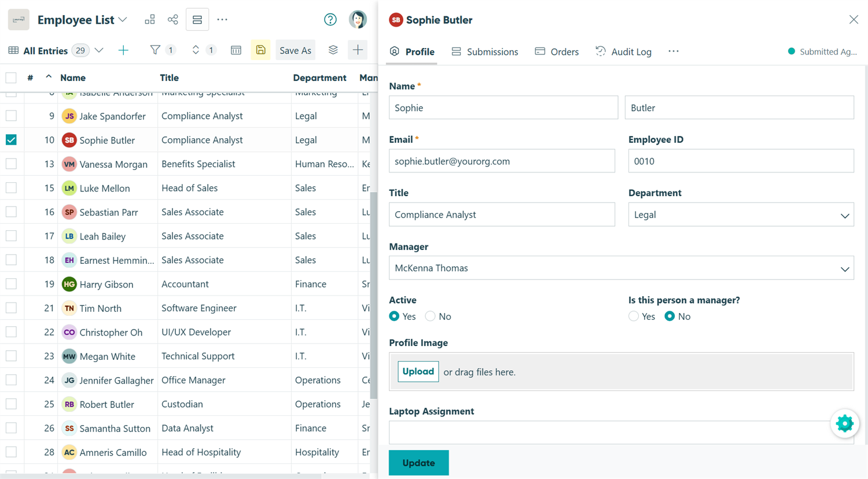Click the Upload profile image button
868x479 pixels.
(x=418, y=371)
